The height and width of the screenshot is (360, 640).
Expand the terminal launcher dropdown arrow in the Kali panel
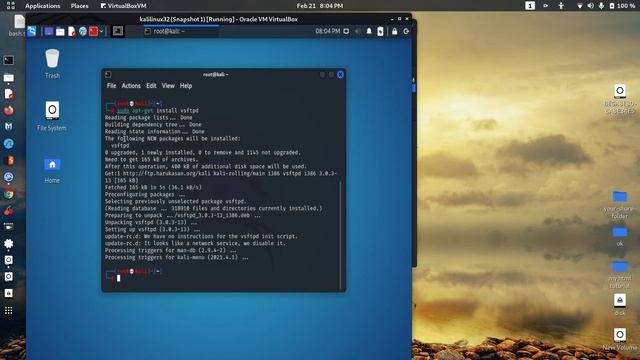tap(101, 31)
